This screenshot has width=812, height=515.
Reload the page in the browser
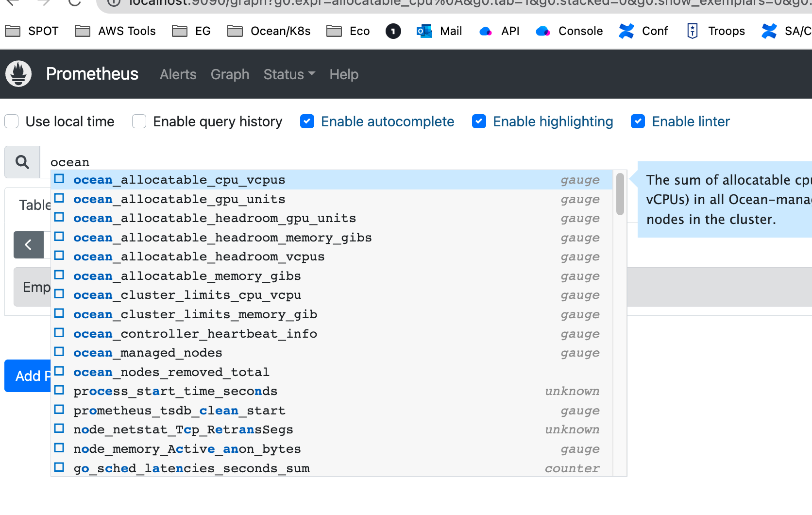tap(74, 2)
